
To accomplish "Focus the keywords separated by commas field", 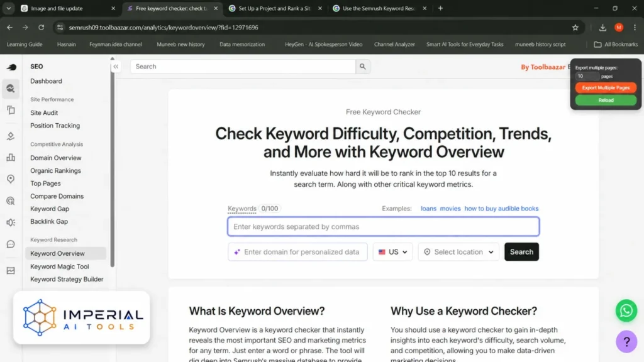I will coord(383,226).
